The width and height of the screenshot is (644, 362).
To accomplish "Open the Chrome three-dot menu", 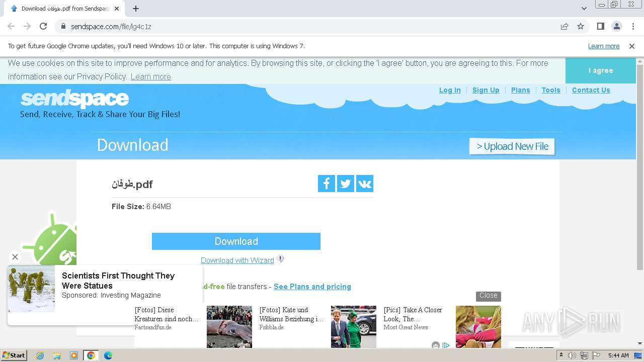I will (633, 26).
